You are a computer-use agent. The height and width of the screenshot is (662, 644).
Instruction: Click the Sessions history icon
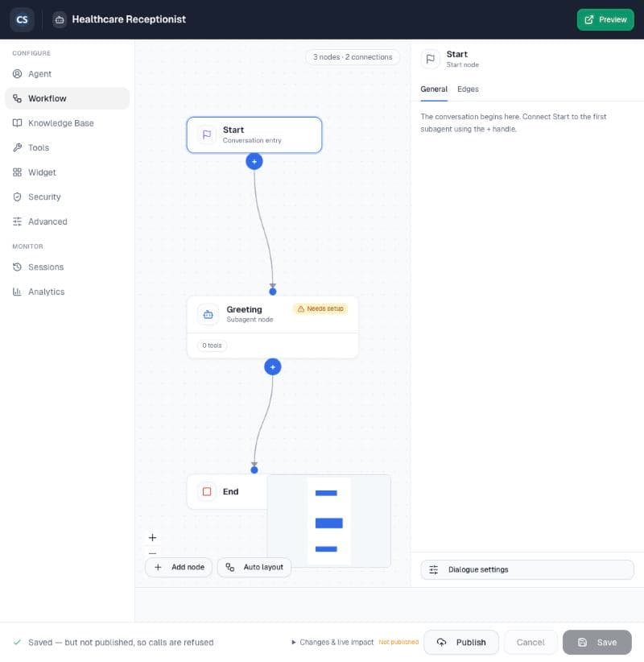point(17,267)
